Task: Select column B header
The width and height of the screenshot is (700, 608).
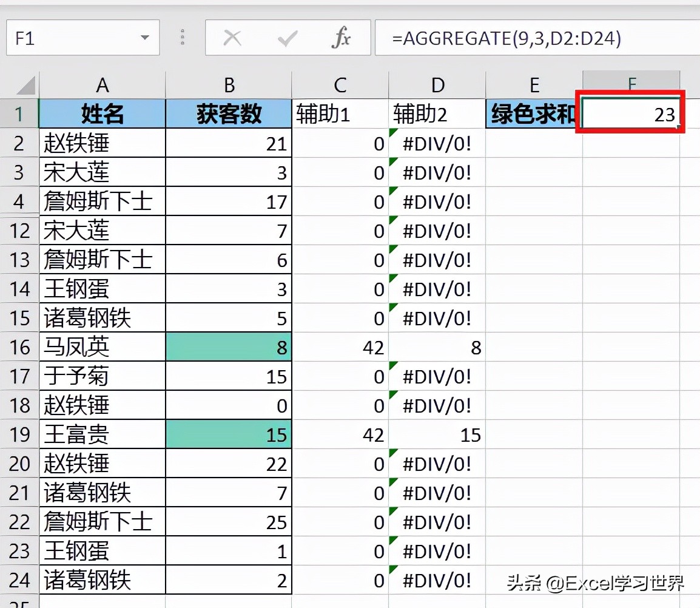Action: tap(229, 85)
